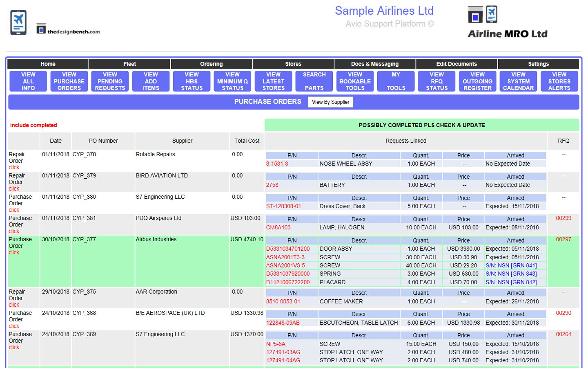
Task: Click the Airline MRO Ltd logo
Action: coord(507,22)
